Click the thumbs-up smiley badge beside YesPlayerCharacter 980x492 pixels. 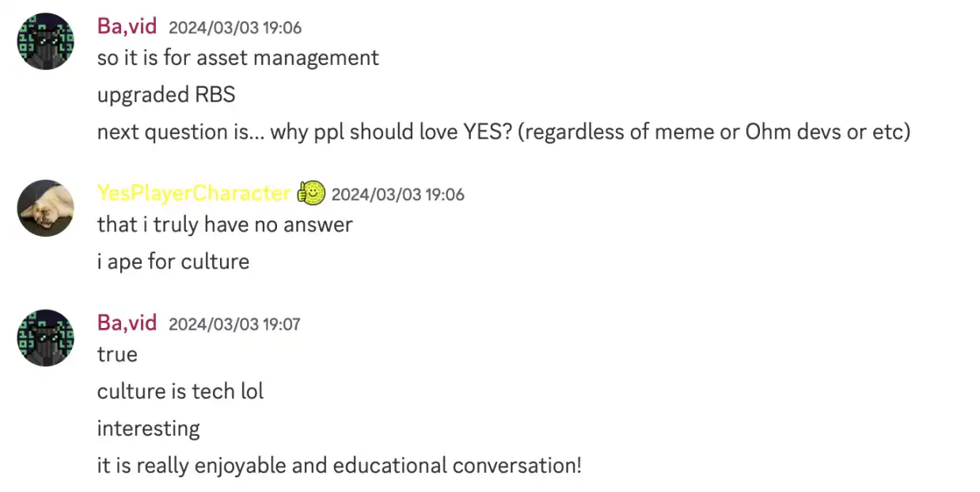point(311,193)
